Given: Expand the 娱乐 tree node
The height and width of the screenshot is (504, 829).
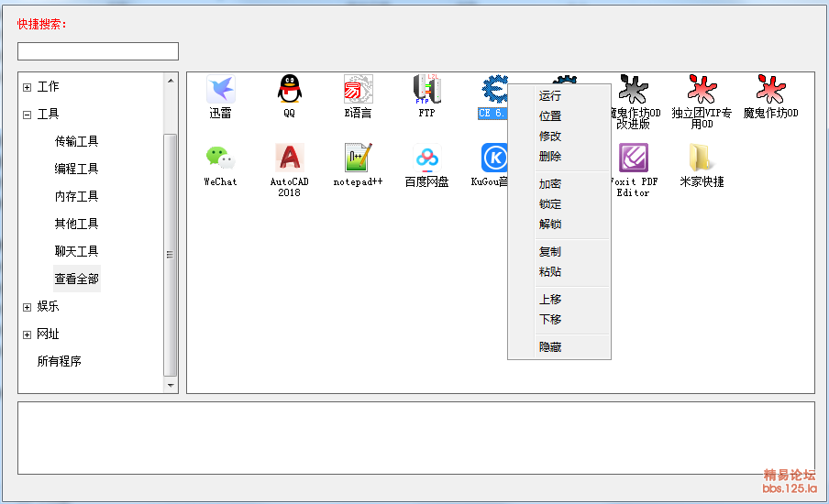Looking at the screenshot, I should (27, 307).
